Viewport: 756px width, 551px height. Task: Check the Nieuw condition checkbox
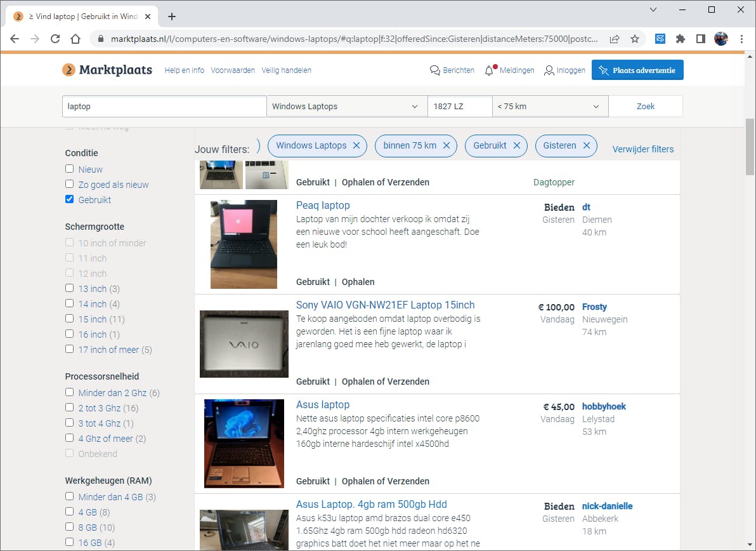pyautogui.click(x=69, y=169)
